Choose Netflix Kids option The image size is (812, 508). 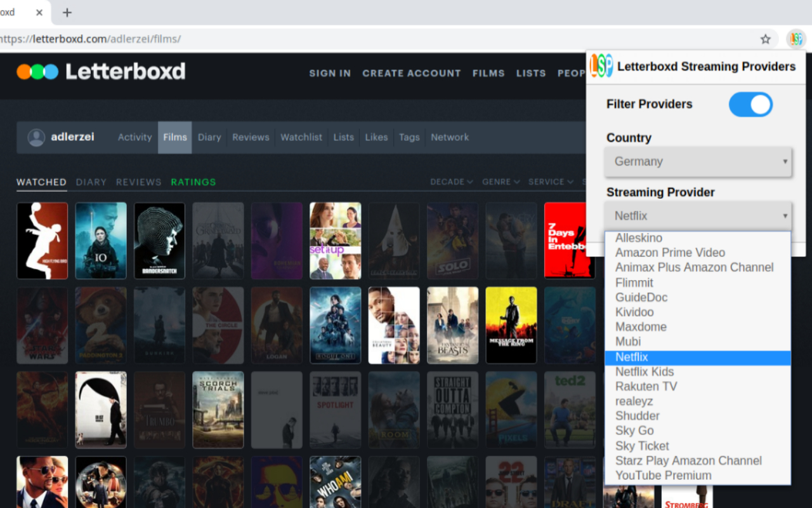[x=698, y=371]
